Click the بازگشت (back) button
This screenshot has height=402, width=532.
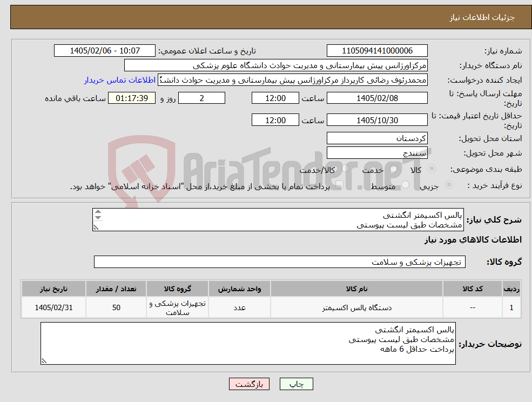(x=249, y=384)
